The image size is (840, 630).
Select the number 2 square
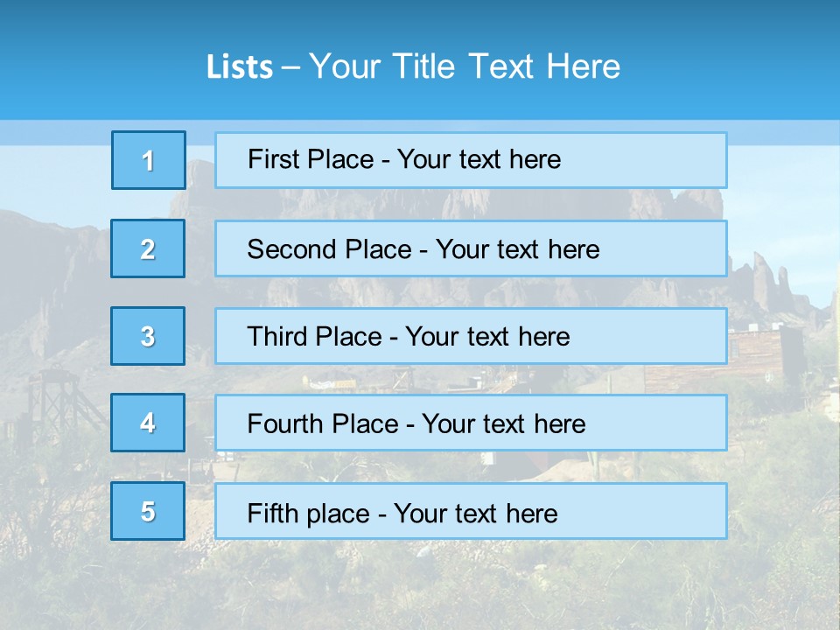click(148, 248)
